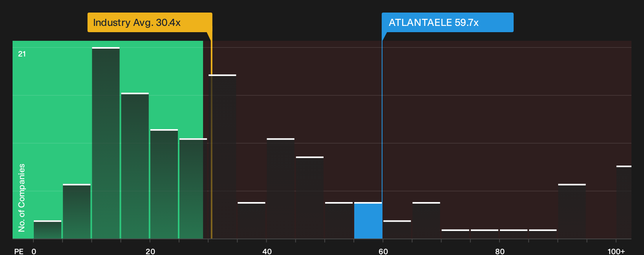The width and height of the screenshot is (644, 255).
Task: Click the bar for PE range 15-20
Action: click(x=135, y=166)
